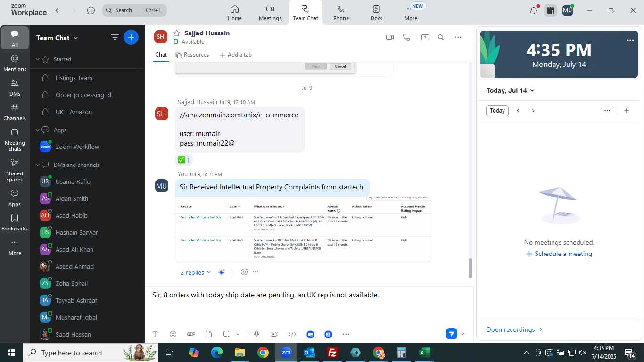This screenshot has width=644, height=362.
Task: Open Outlook from the Windows taskbar
Action: 309,353
